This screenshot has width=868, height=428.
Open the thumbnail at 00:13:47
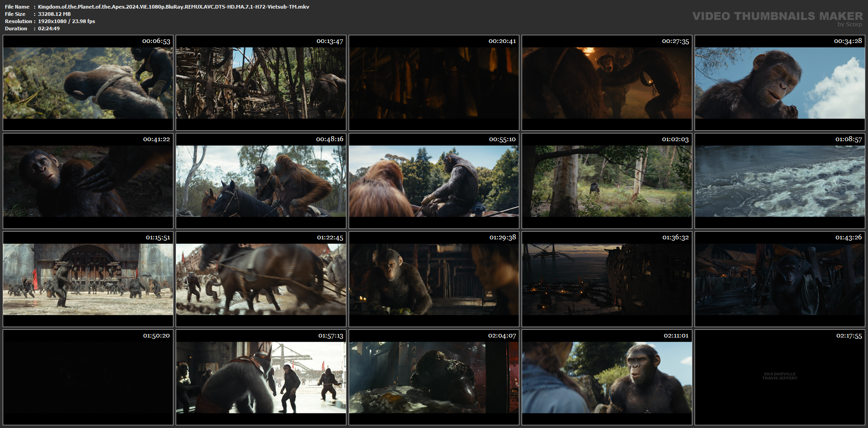click(261, 83)
